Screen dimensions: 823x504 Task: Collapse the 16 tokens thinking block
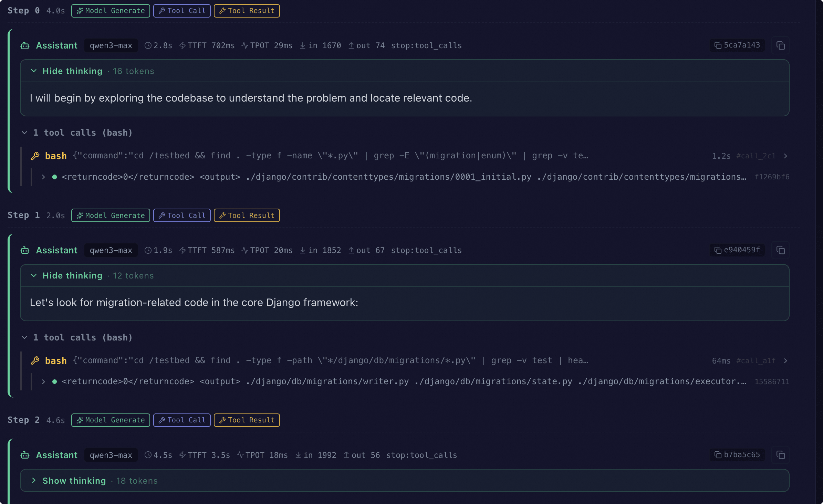coord(405,71)
